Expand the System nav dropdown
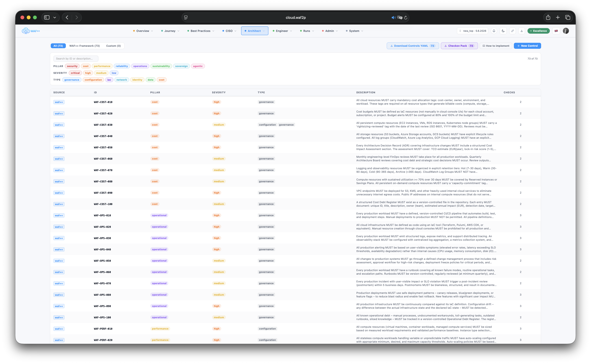The image size is (591, 364). 354,31
